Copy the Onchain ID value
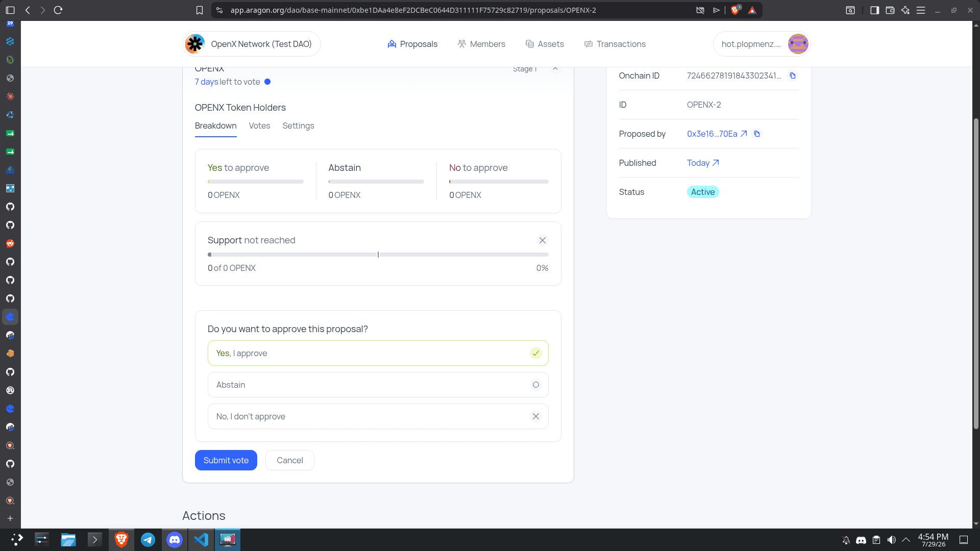Image resolution: width=980 pixels, height=551 pixels. coord(793,76)
